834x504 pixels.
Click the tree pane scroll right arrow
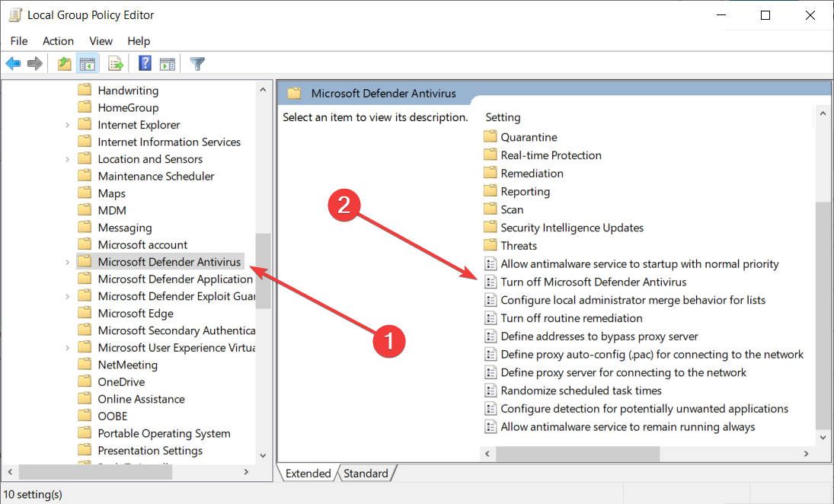tap(246, 471)
